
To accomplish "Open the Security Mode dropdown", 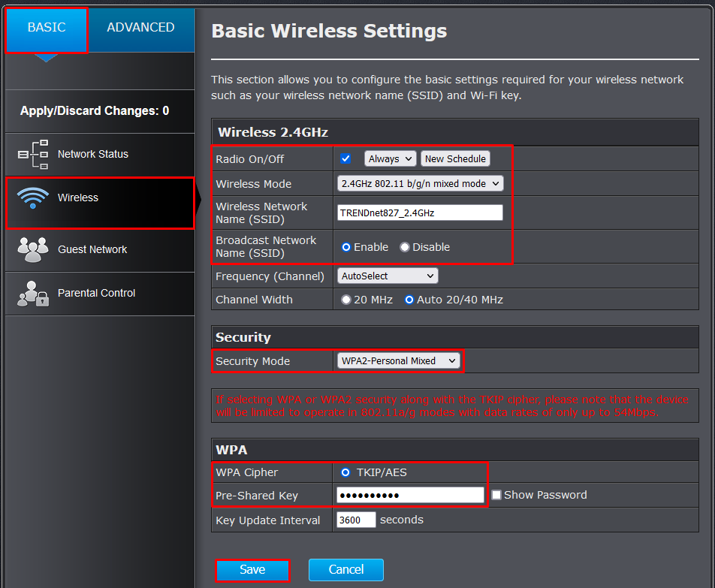I will pos(399,361).
